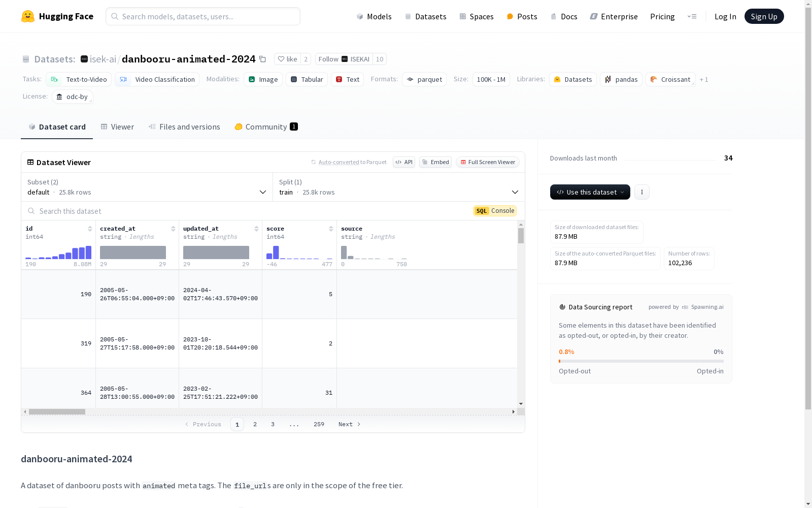812x508 pixels.
Task: Select the Datasets library tag
Action: tap(572, 79)
